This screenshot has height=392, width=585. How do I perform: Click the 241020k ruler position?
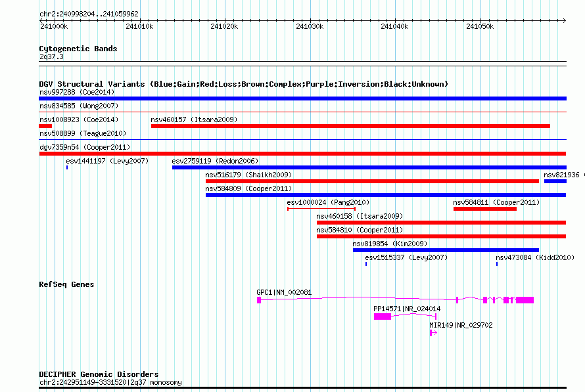[224, 26]
